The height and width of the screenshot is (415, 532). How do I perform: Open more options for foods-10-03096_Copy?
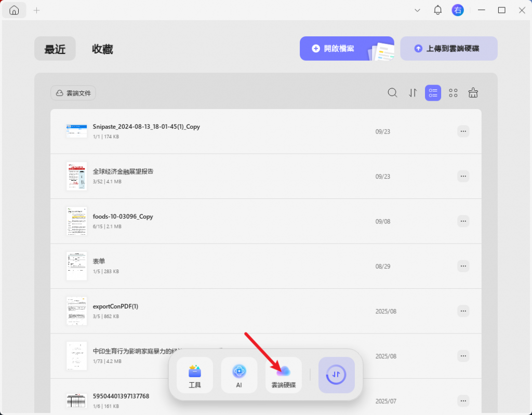(x=463, y=221)
